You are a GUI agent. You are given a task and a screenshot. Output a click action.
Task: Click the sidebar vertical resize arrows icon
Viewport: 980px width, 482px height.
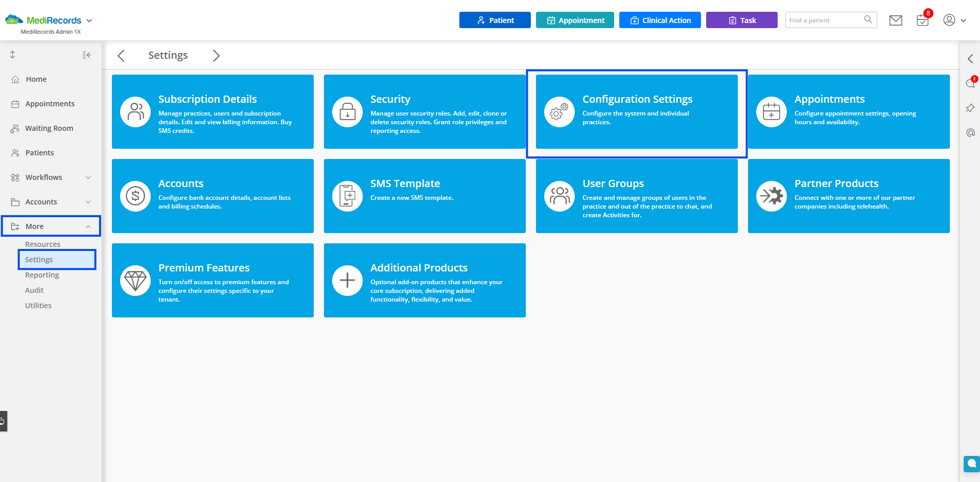click(13, 55)
